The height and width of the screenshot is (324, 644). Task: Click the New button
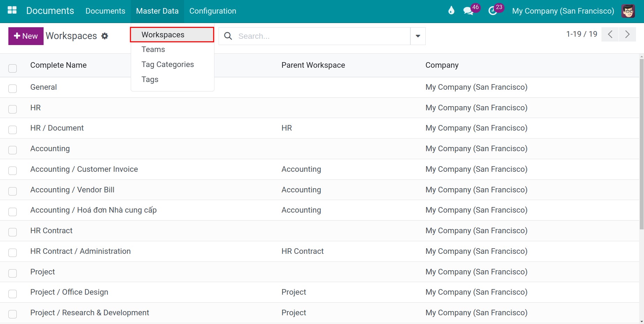coord(26,36)
